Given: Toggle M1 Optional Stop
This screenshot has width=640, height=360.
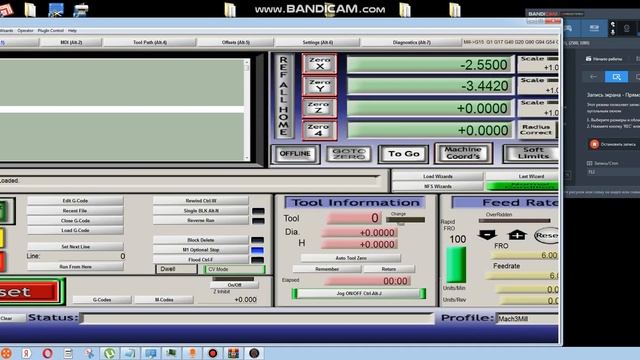Looking at the screenshot, I should pos(200,250).
